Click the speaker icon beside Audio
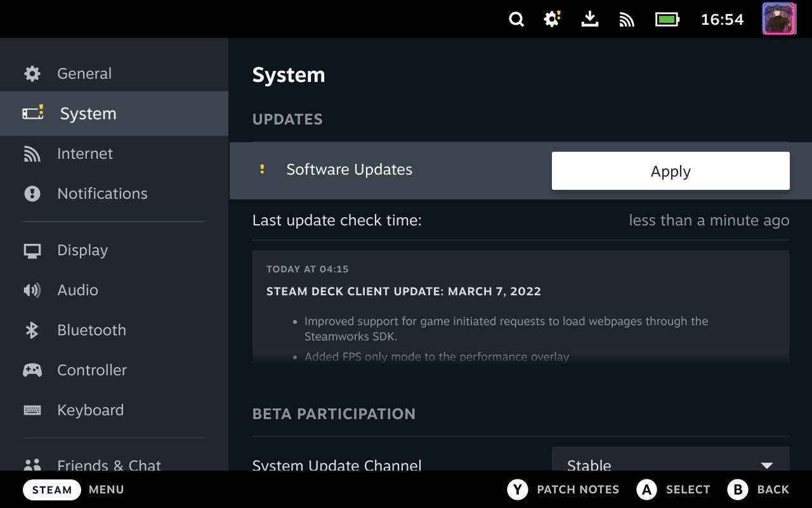The image size is (812, 508). 32,290
